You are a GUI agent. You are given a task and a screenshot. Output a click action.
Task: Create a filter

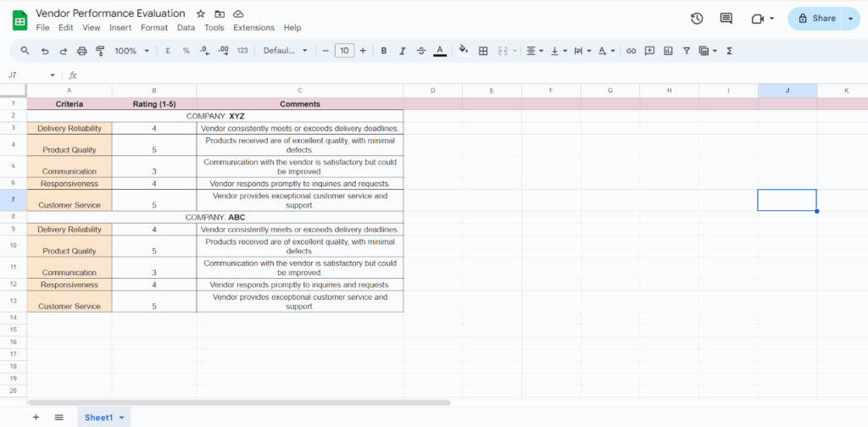tap(687, 51)
